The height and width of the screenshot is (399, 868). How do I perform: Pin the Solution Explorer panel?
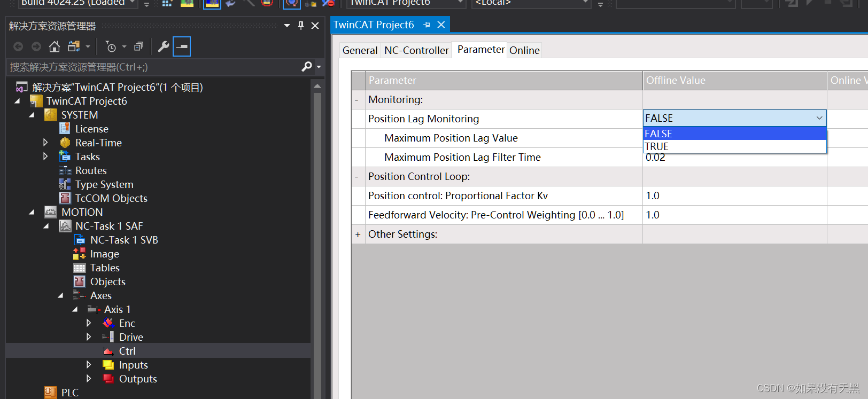point(301,25)
